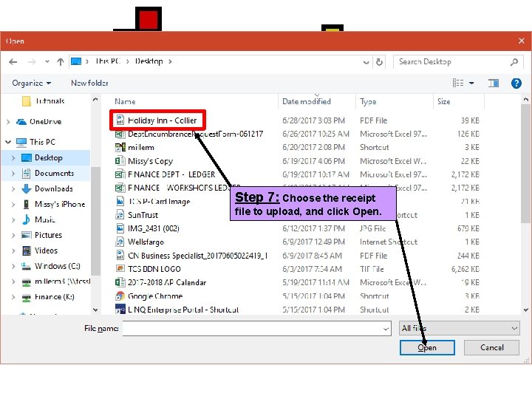
Task: Refresh the Desktop folder listing
Action: point(379,62)
